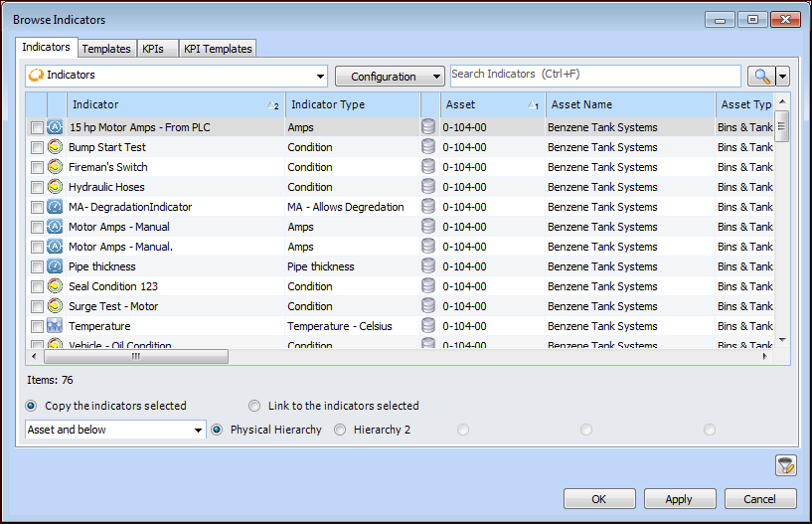
Task: Choose Copy the indicators selected option
Action: (x=31, y=406)
